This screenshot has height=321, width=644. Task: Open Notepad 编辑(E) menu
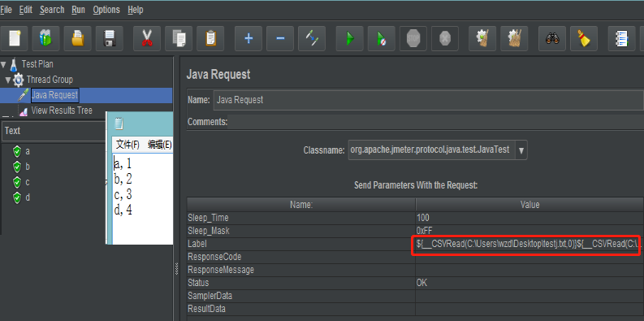pyautogui.click(x=160, y=145)
